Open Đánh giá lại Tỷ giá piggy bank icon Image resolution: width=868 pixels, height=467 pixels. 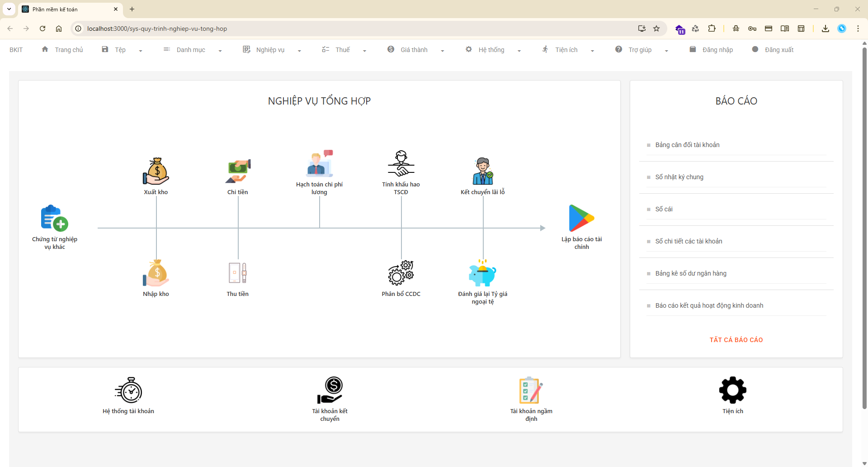(483, 273)
